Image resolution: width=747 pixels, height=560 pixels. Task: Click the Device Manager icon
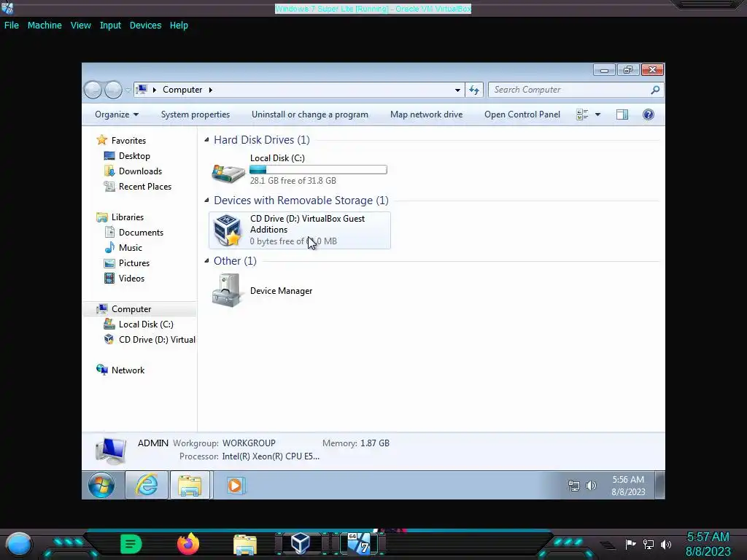pos(226,290)
